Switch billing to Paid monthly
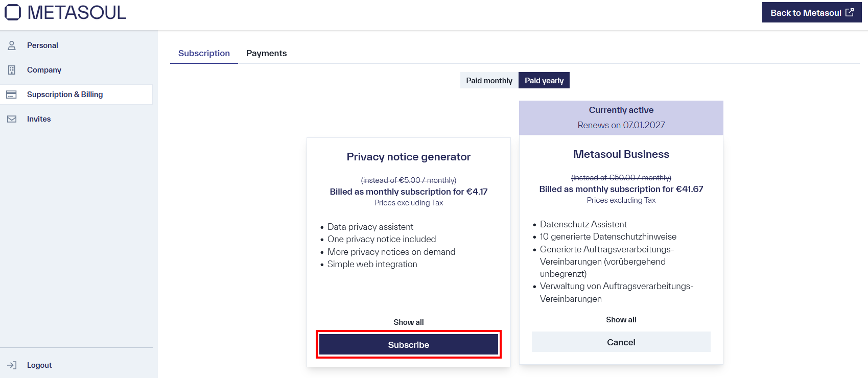 tap(488, 80)
